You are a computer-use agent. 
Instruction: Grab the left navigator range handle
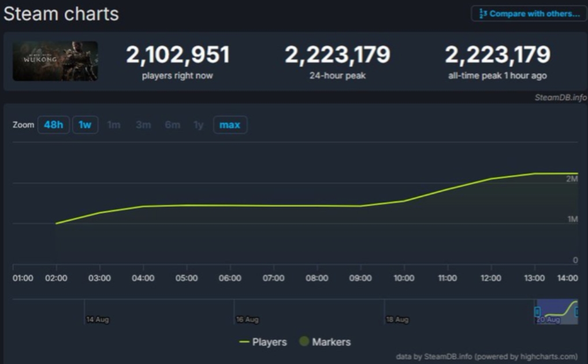[x=537, y=311]
